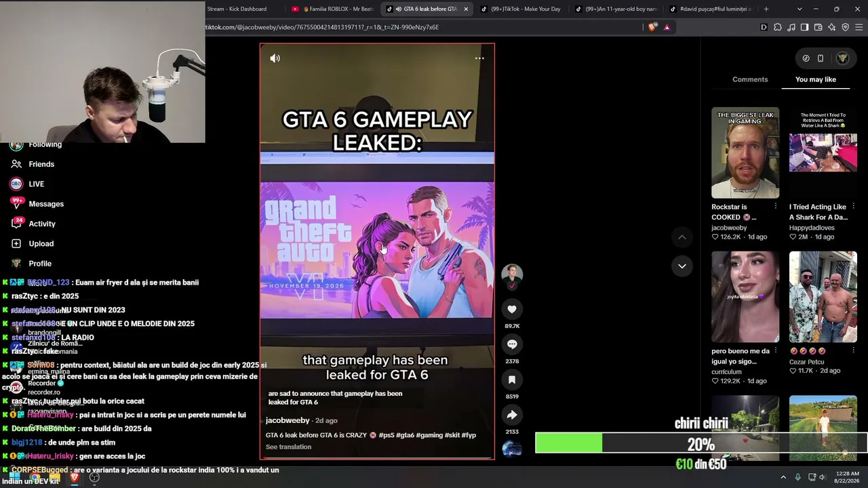This screenshot has height=488, width=868.
Task: Click the video progress bar along the player's lower edge
Action: [x=377, y=458]
